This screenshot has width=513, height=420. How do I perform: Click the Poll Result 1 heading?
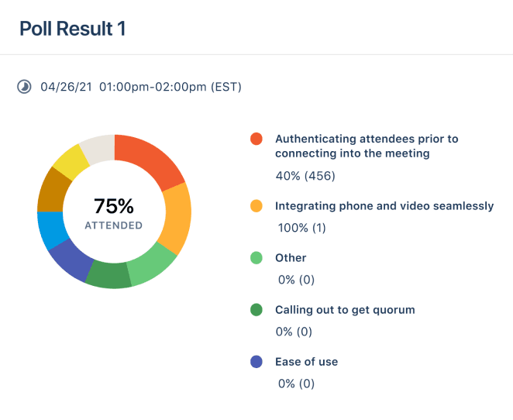[72, 29]
